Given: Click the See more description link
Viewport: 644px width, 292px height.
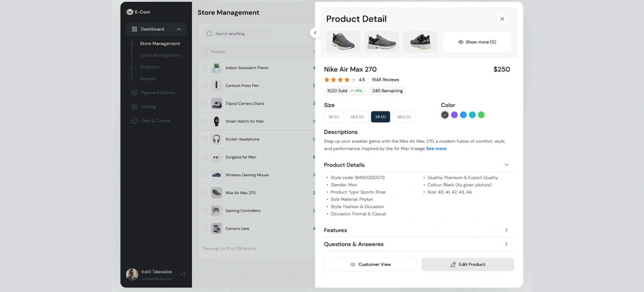Looking at the screenshot, I should click(436, 149).
